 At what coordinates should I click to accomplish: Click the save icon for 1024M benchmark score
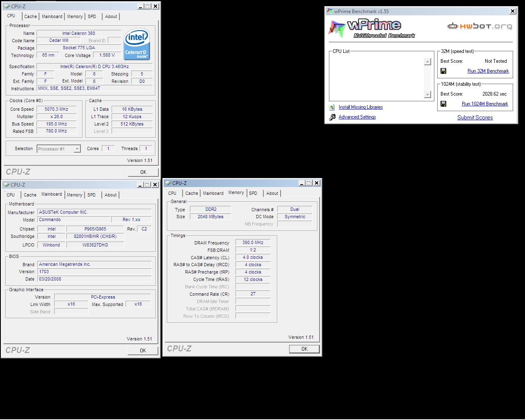tap(443, 104)
